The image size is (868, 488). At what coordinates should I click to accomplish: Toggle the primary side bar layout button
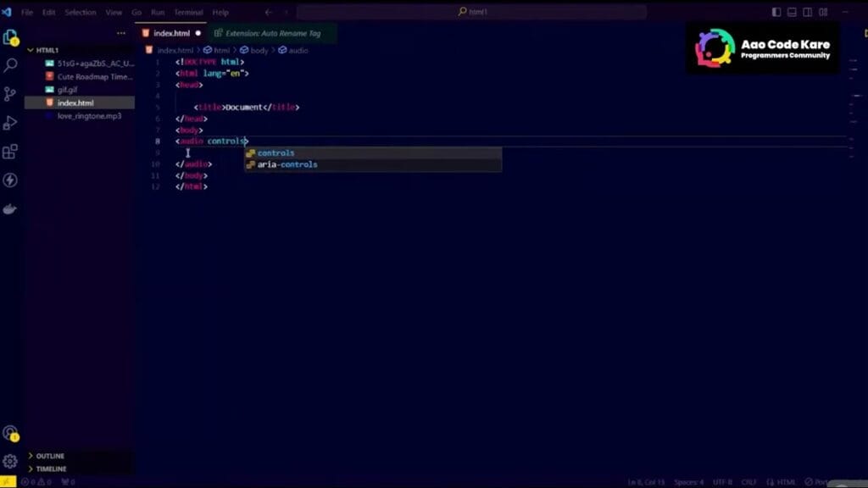[x=776, y=13]
